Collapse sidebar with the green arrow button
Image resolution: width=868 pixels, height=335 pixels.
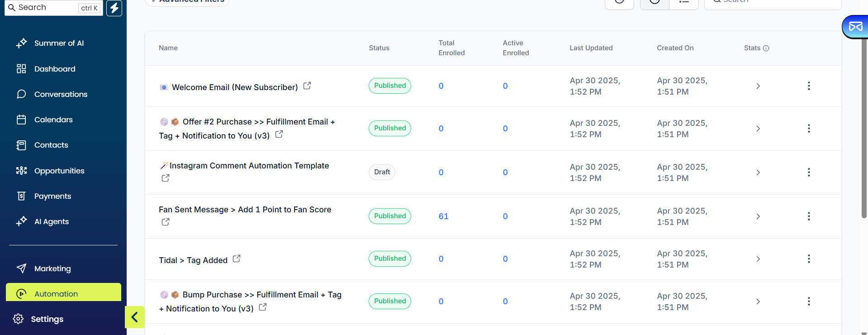point(134,317)
